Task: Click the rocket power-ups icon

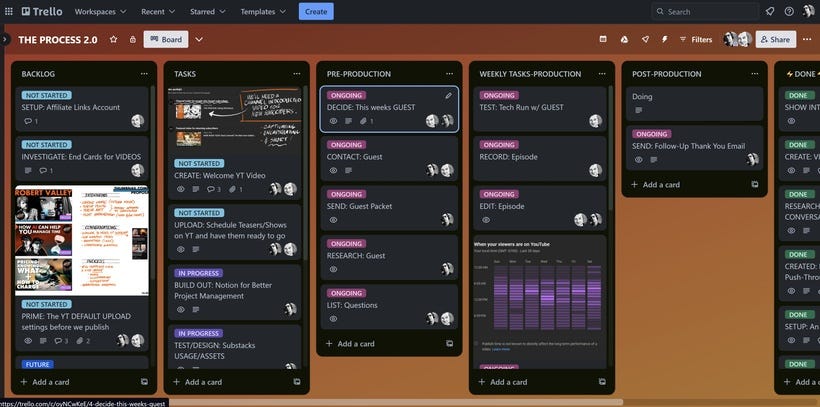Action: [x=645, y=39]
